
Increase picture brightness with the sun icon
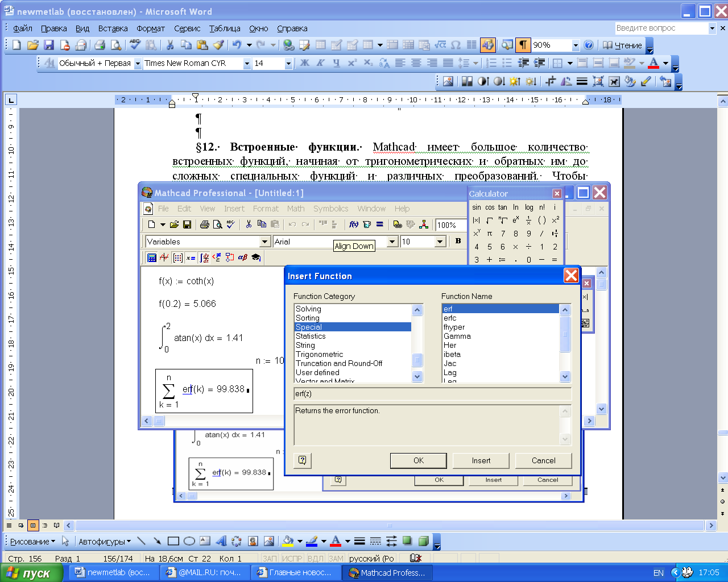pos(515,81)
